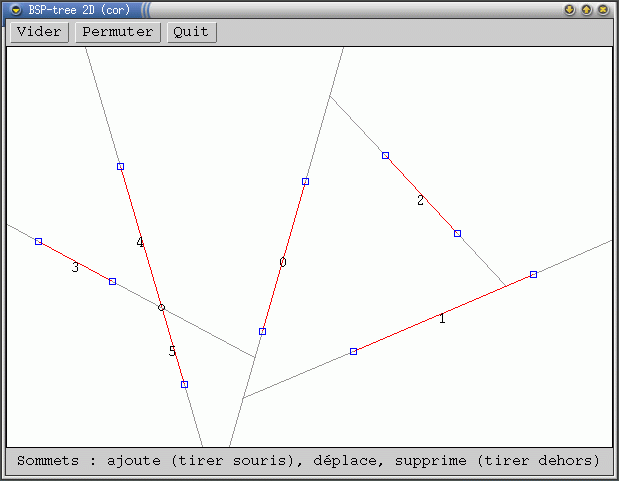Click the Quit button
Image resolution: width=619 pixels, height=481 pixels.
191,32
